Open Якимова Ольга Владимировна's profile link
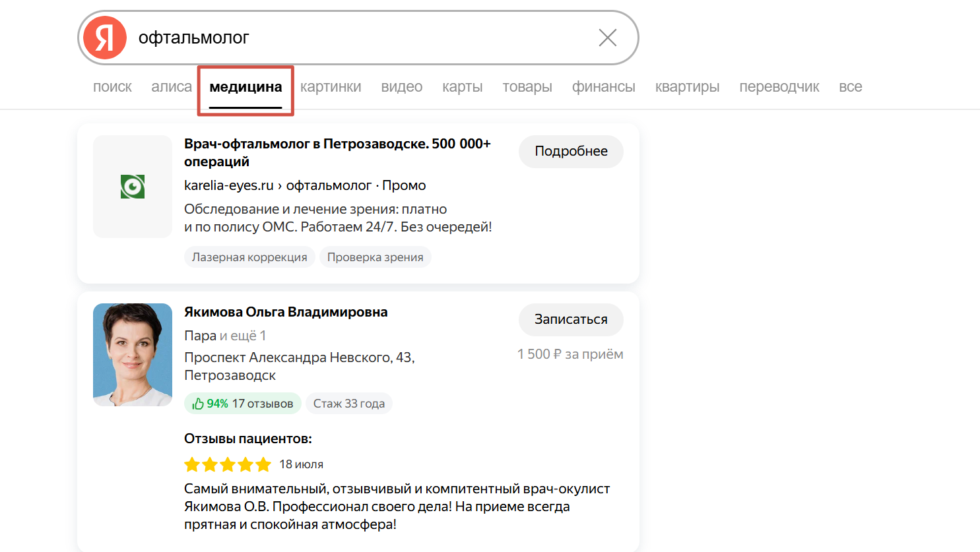This screenshot has height=552, width=980. click(x=286, y=312)
